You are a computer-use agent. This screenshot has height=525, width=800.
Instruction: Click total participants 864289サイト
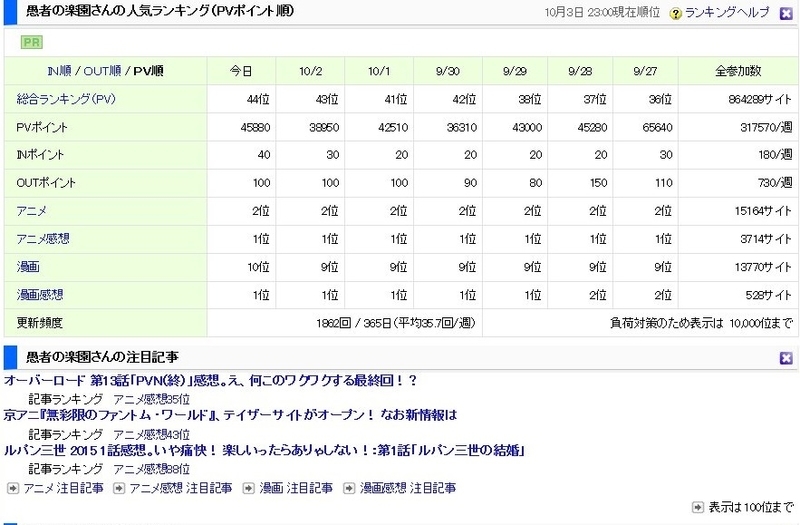(760, 99)
